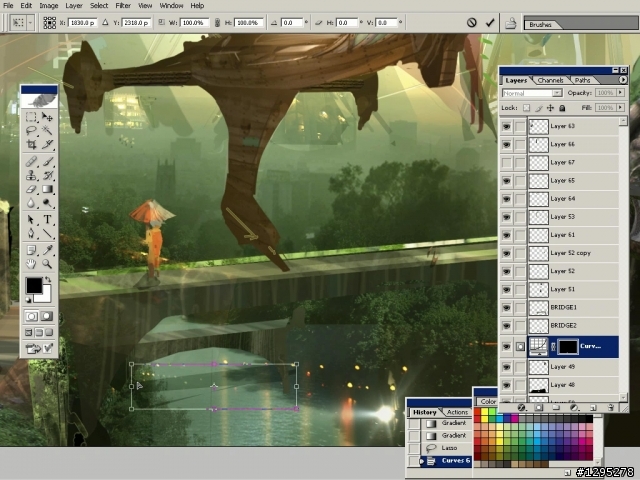This screenshot has width=640, height=480.
Task: Select the Type tool
Action: (x=47, y=220)
